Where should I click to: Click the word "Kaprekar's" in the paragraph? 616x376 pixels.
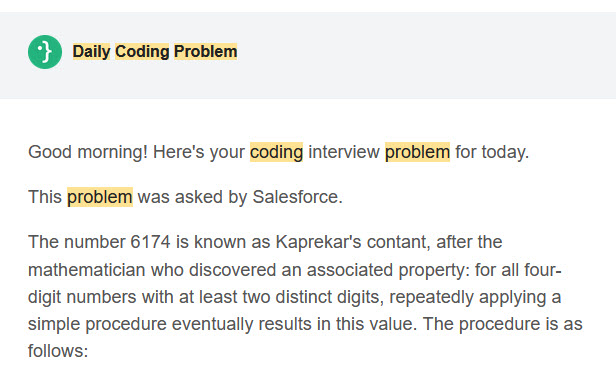point(318,242)
